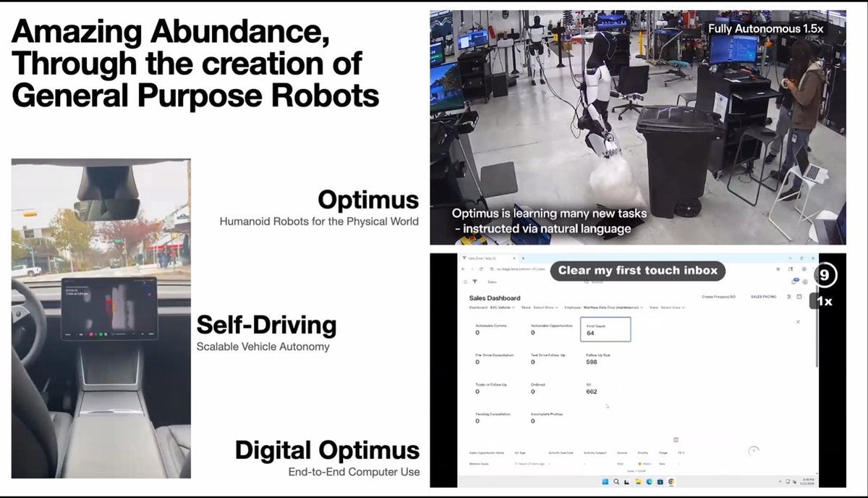Image resolution: width=868 pixels, height=498 pixels.
Task: Click the Priority column header
Action: 642,453
